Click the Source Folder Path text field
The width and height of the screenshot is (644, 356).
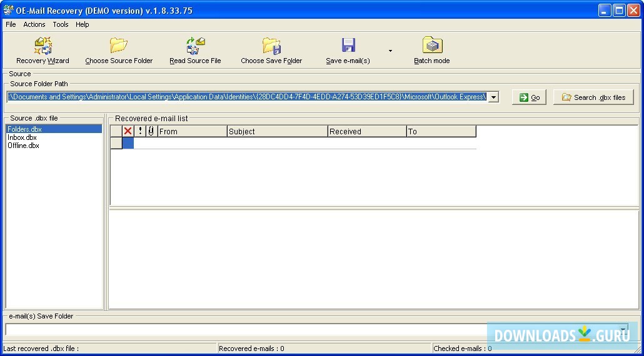(247, 97)
